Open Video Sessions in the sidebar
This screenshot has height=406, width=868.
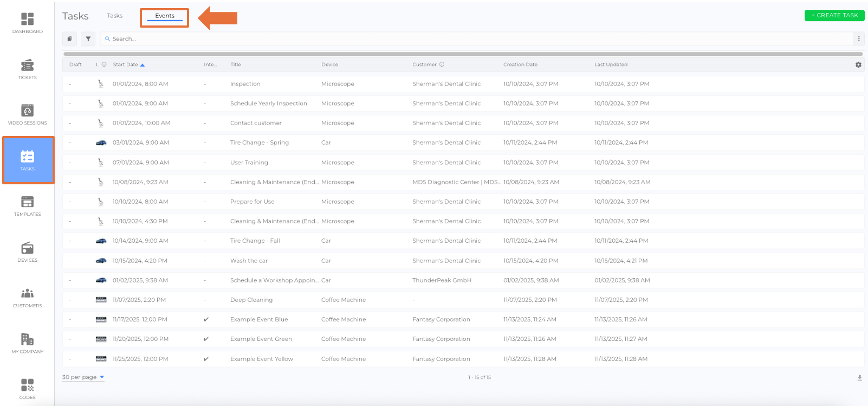27,114
